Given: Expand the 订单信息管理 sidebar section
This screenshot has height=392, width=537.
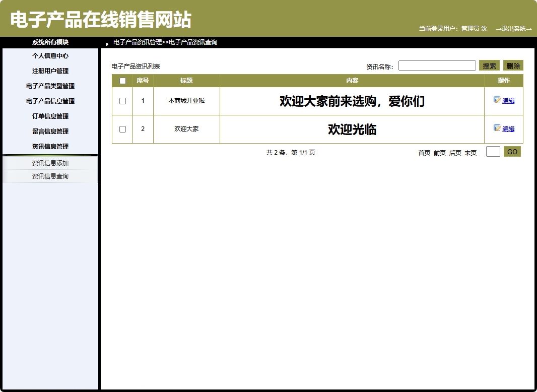Looking at the screenshot, I should [x=50, y=116].
